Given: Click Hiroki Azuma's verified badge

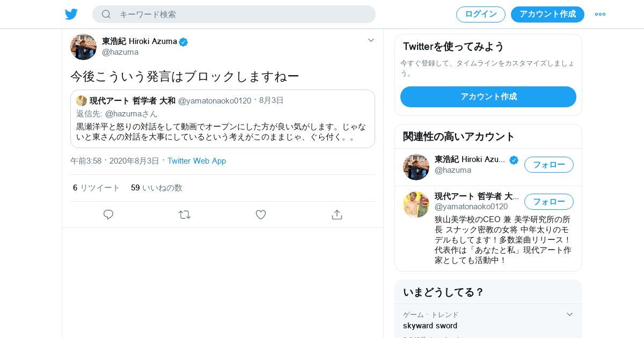Looking at the screenshot, I should coord(184,42).
